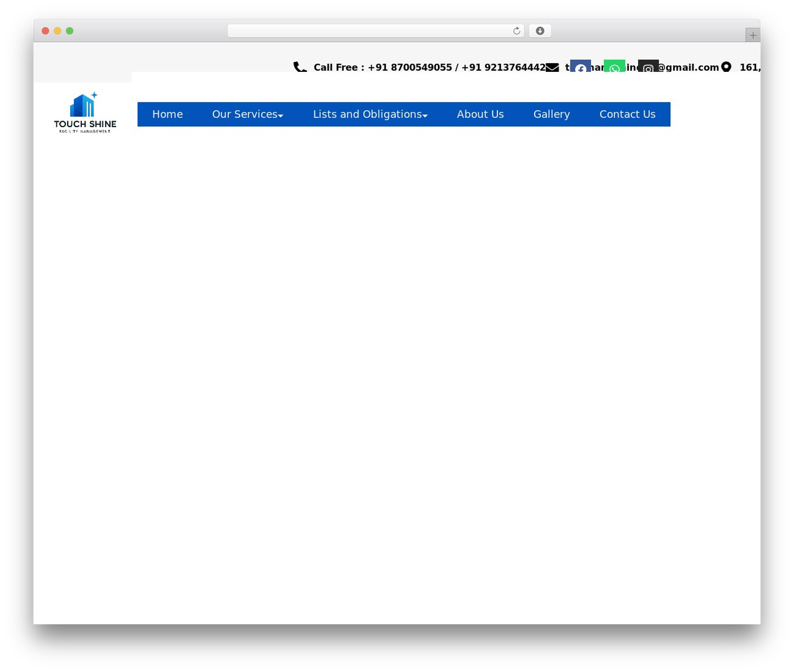
Task: Open the Contact Us page
Action: click(627, 114)
